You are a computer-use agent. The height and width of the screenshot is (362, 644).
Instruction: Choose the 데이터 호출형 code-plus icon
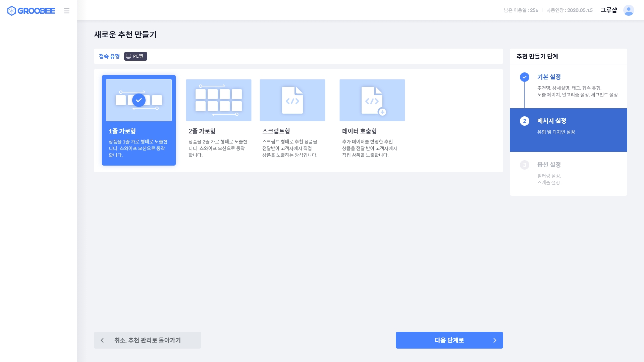[x=372, y=100]
